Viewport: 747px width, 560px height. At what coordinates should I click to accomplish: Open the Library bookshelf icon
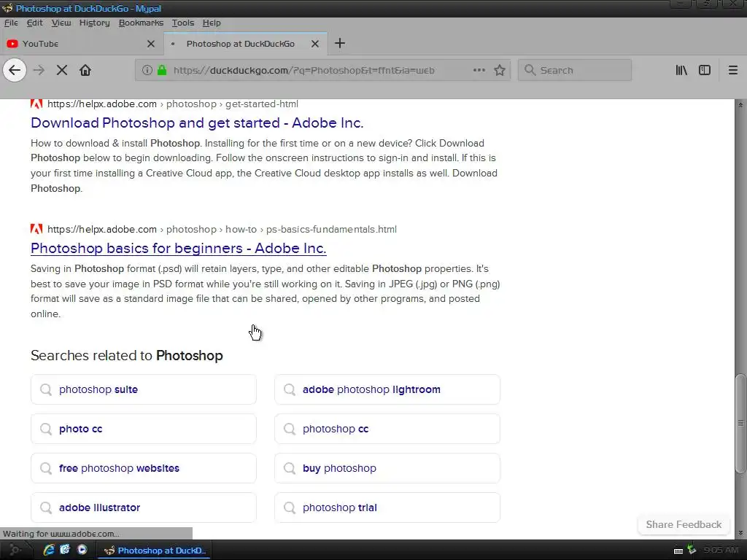point(681,71)
